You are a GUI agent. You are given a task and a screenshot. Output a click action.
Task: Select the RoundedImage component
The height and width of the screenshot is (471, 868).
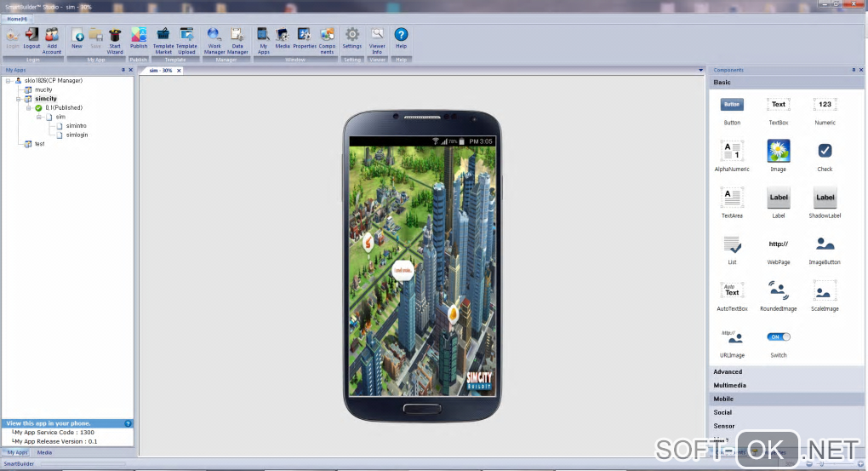[779, 296]
